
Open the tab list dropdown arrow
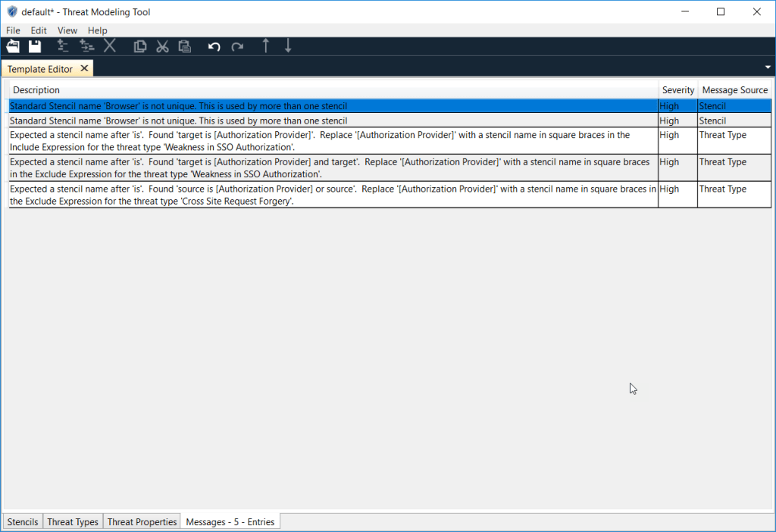tap(767, 67)
